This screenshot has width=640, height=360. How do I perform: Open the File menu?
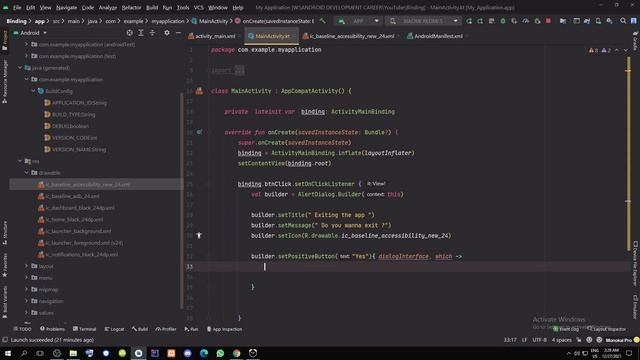pos(17,7)
